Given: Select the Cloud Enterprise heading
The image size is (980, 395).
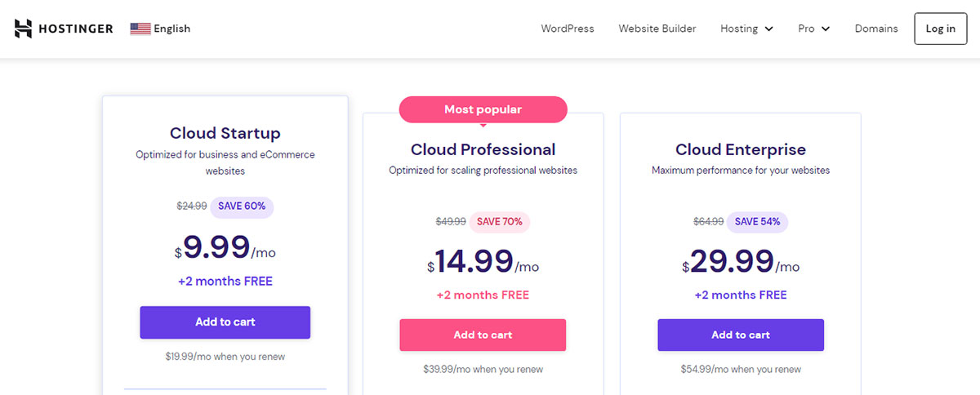Looking at the screenshot, I should [x=741, y=149].
